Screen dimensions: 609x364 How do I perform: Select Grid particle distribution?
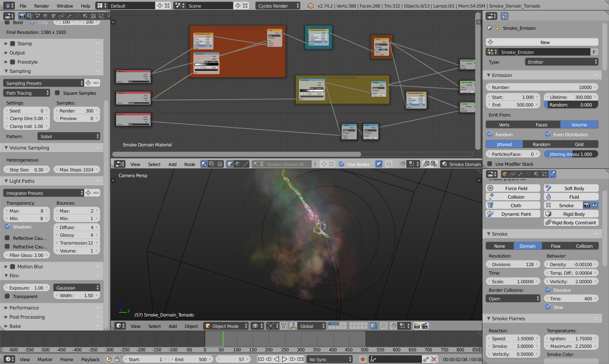tap(579, 144)
